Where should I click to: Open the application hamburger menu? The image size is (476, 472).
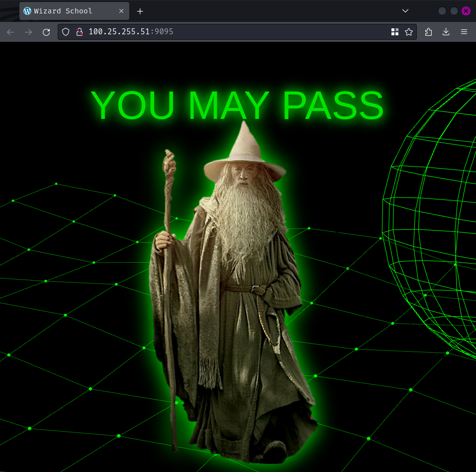[464, 32]
